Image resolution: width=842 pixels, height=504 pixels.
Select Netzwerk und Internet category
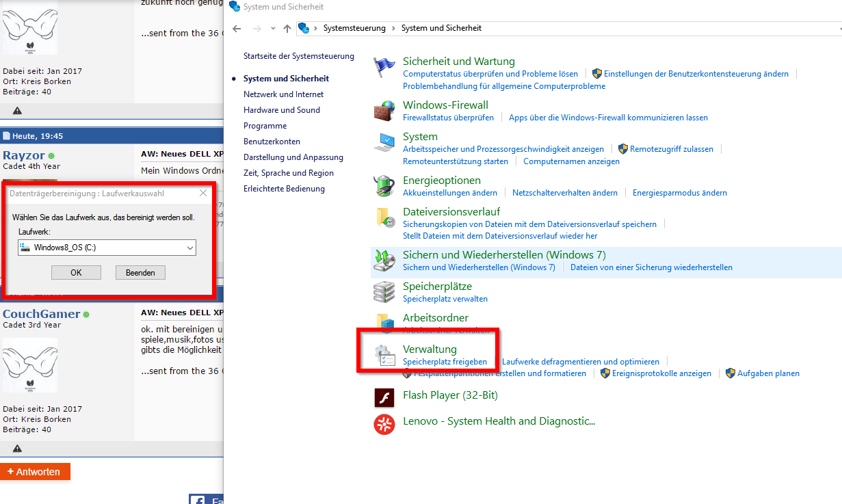coord(284,94)
